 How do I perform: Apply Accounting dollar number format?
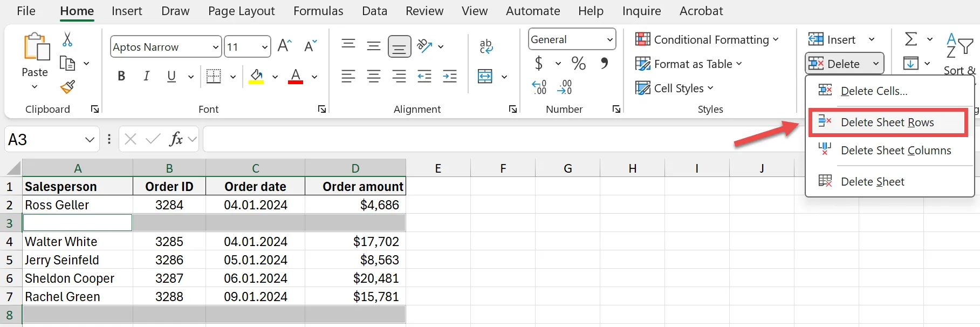(538, 64)
